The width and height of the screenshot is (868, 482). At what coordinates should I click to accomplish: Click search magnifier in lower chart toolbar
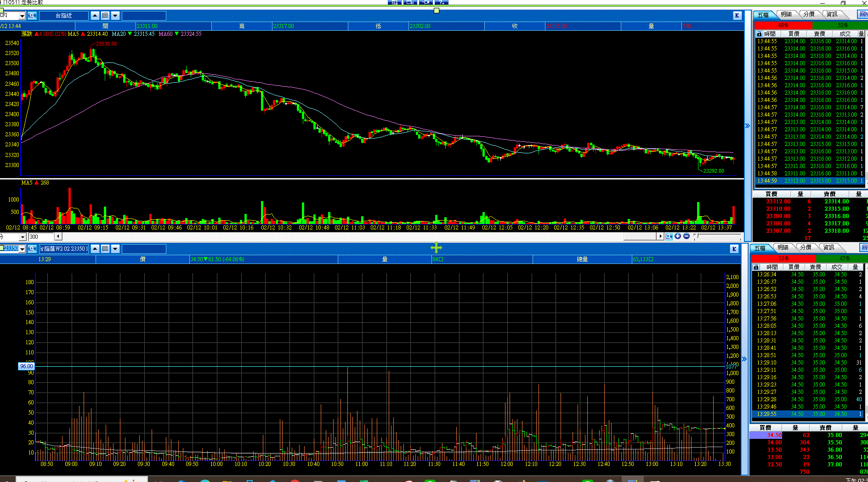(32, 249)
